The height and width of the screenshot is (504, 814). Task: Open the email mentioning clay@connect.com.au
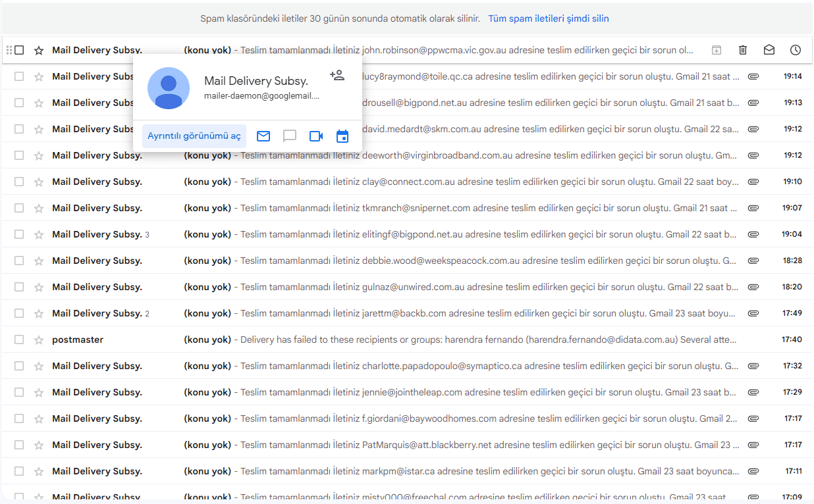pos(407,182)
